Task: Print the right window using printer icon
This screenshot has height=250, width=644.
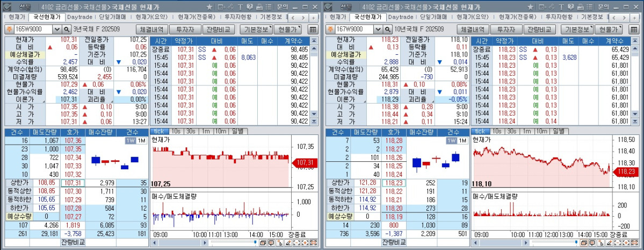Action: pyautogui.click(x=580, y=7)
